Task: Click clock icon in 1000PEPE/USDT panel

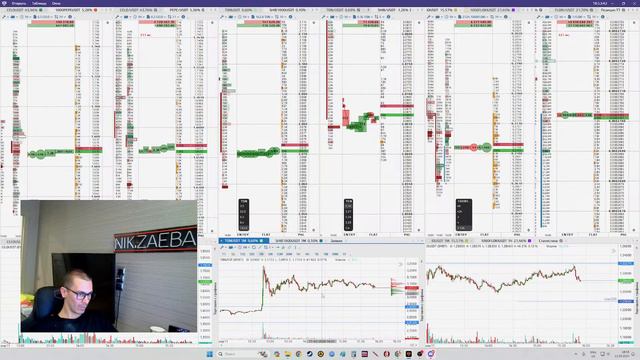Action: [22, 17]
